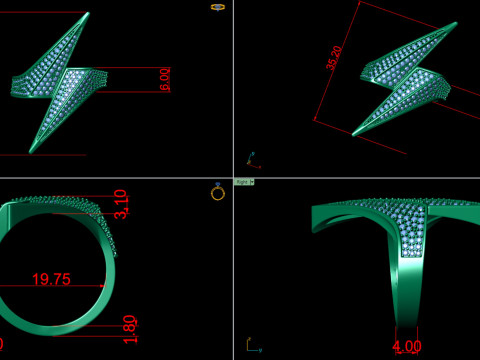
Task: Select the 19.75 diameter dimension text
Action: click(51, 279)
